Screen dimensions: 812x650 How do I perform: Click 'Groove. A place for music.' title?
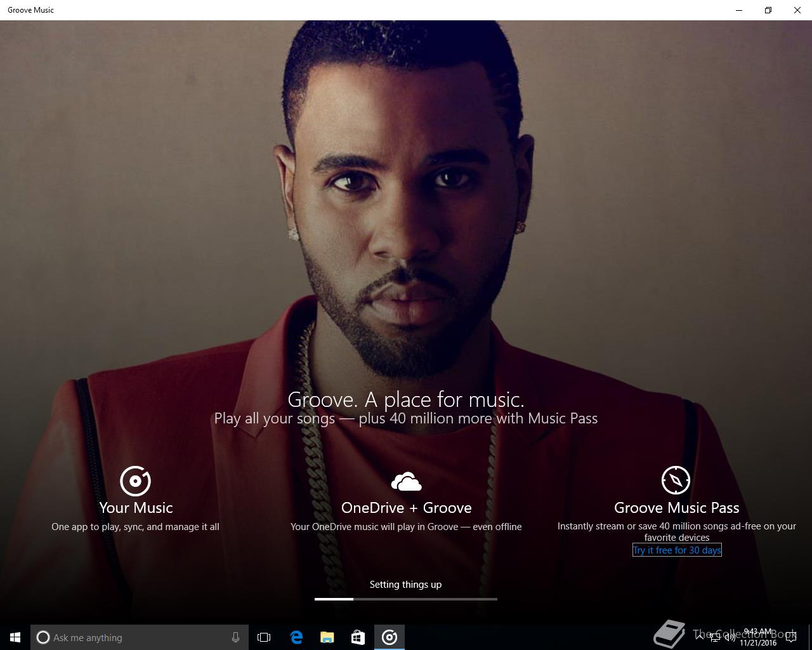click(x=406, y=399)
